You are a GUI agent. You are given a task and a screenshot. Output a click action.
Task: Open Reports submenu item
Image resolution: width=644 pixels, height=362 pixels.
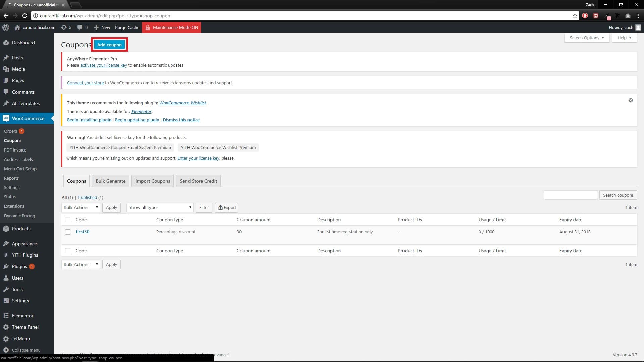point(11,178)
